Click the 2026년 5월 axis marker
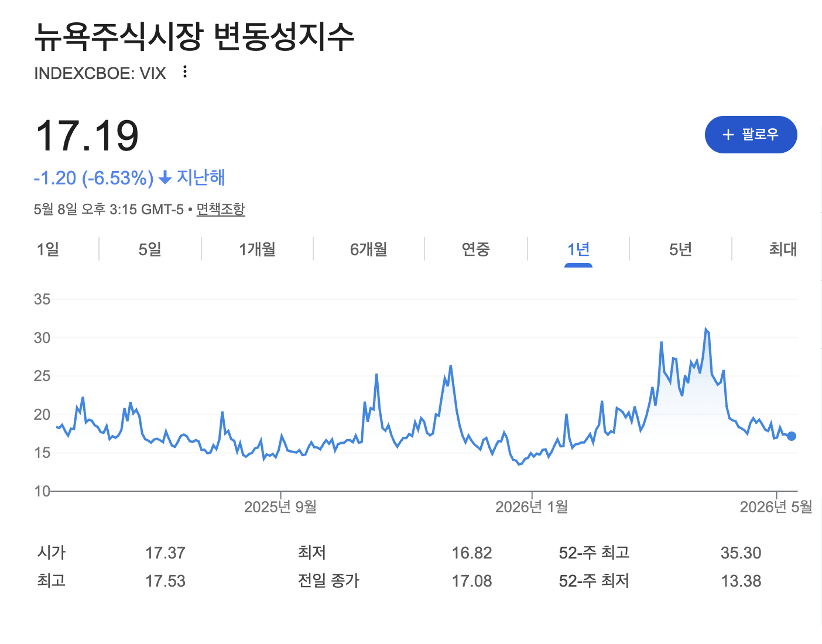 [x=776, y=506]
